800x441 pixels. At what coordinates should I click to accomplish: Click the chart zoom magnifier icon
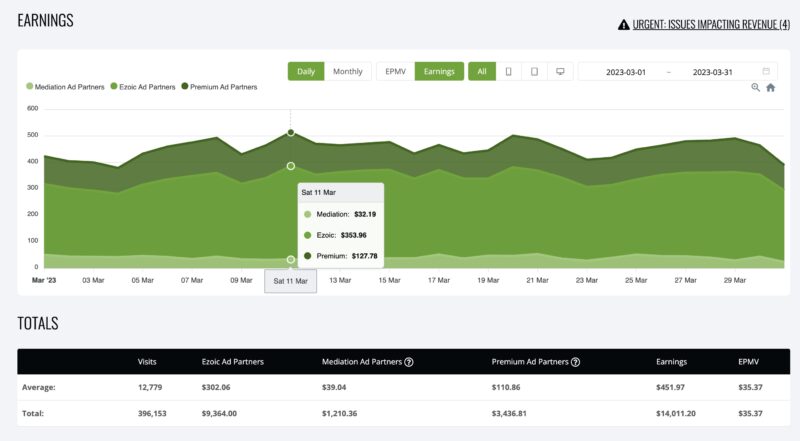756,88
